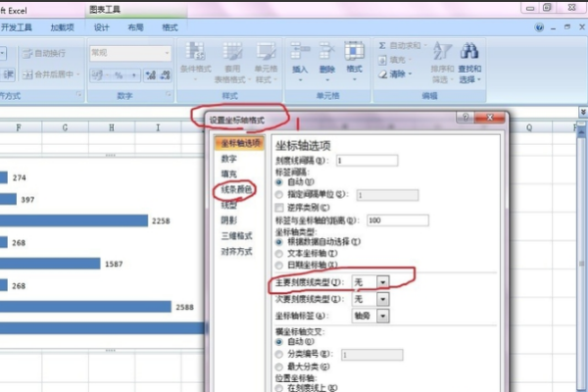Select 坐标轴选项 in dialog sidebar
The width and height of the screenshot is (588, 392).
point(240,143)
